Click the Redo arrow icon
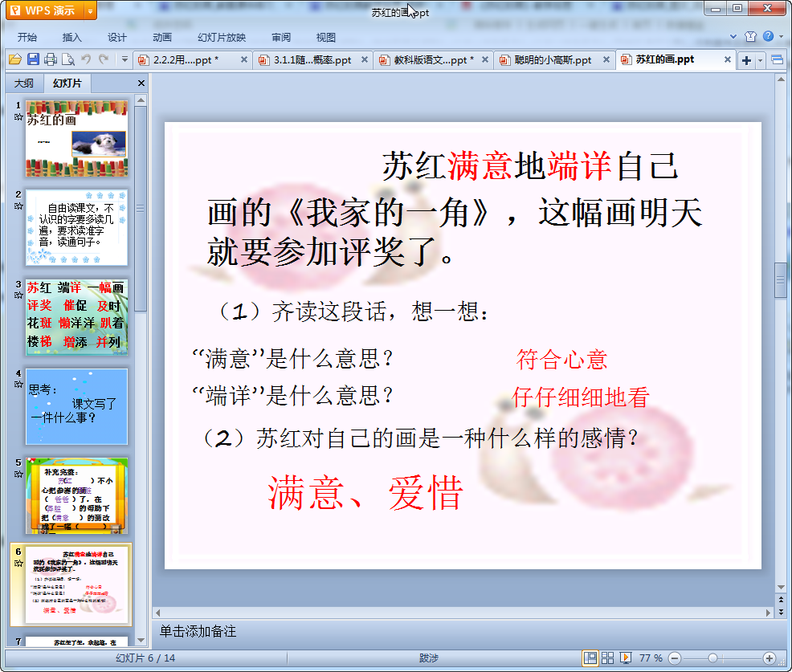Image resolution: width=792 pixels, height=672 pixels. (x=104, y=59)
